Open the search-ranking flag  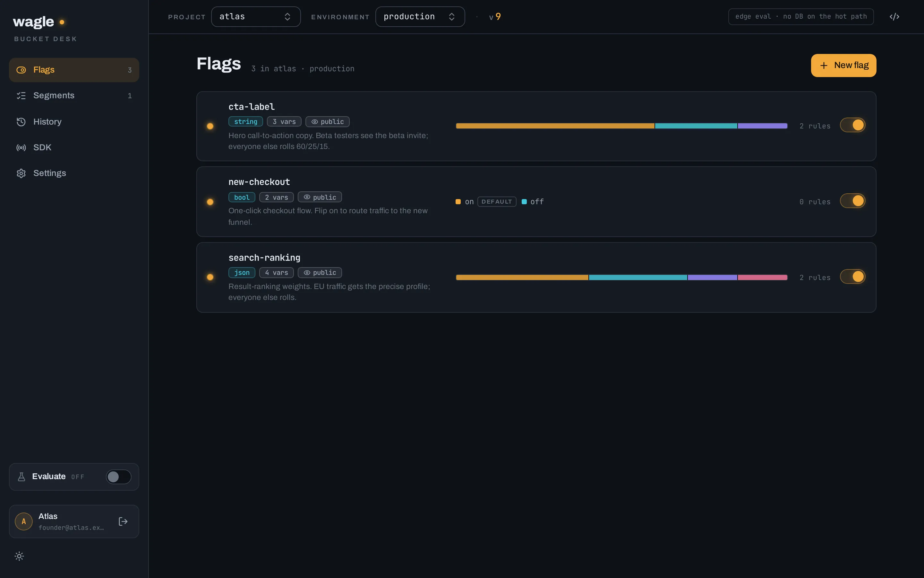point(264,258)
